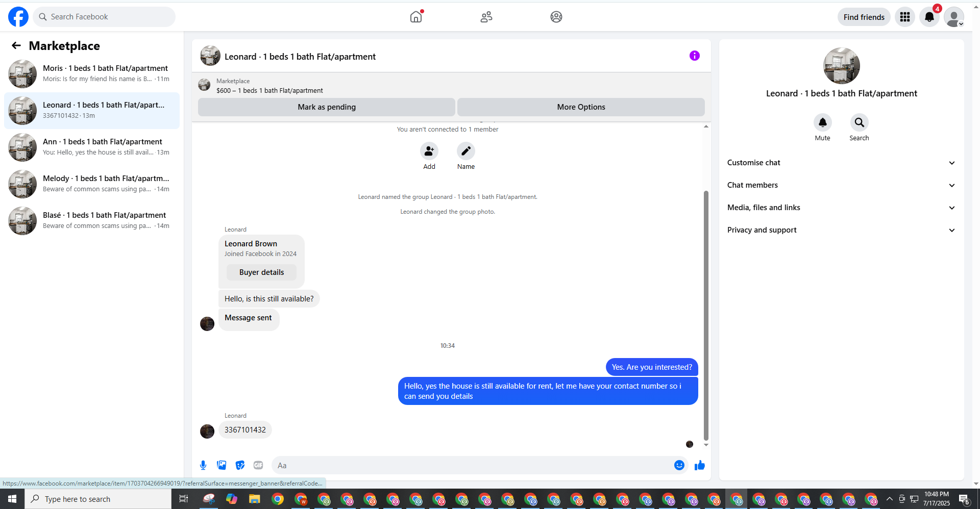
Task: Click the Add people icon
Action: pyautogui.click(x=429, y=151)
